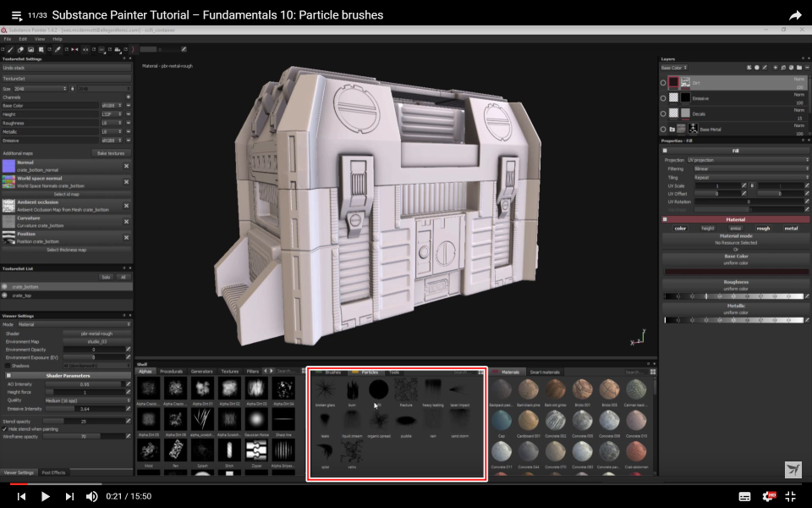Open the View menu
The height and width of the screenshot is (508, 812).
coord(40,39)
